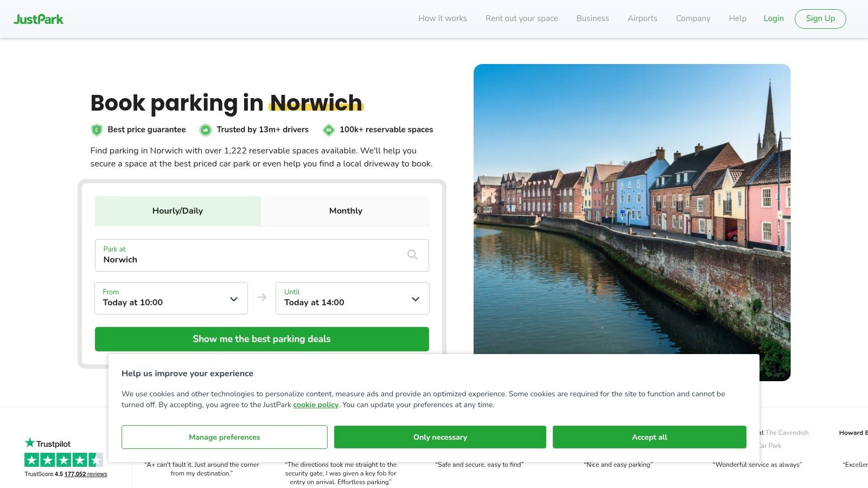The width and height of the screenshot is (868, 488).
Task: Expand the From time dropdown
Action: tap(234, 298)
